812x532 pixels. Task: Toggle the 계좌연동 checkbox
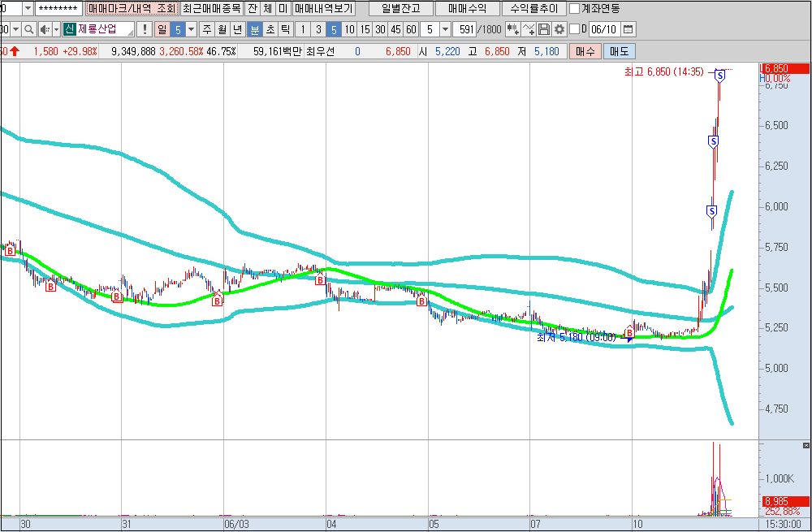(574, 9)
